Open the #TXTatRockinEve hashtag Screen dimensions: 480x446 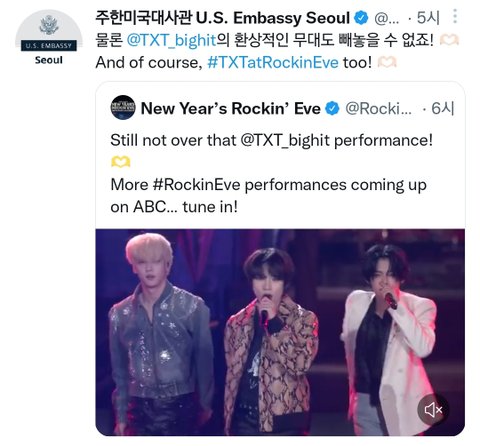click(273, 62)
